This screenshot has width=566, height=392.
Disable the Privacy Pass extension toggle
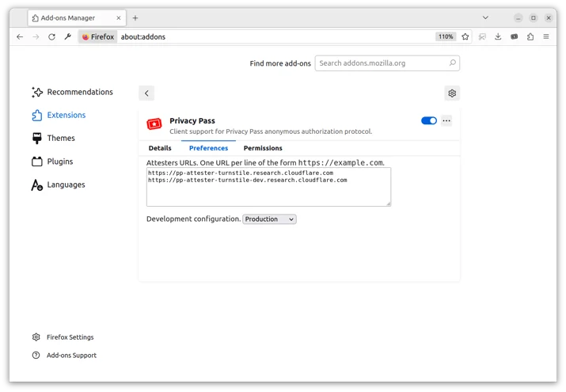429,120
